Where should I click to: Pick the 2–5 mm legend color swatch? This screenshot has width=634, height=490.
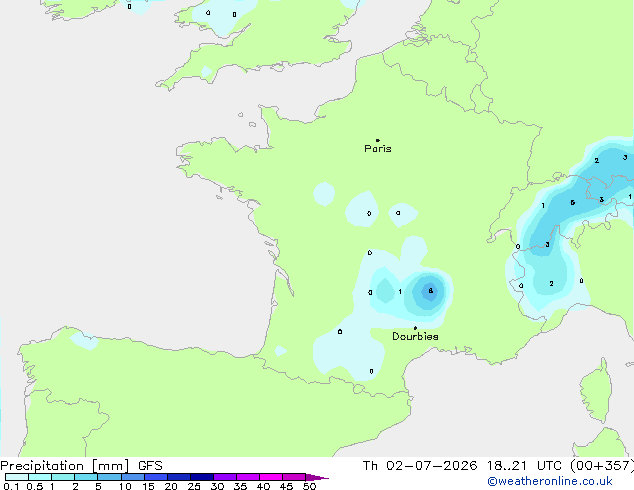click(86, 477)
